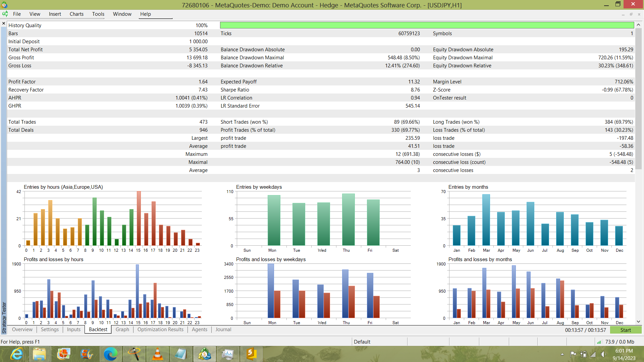Click the 73.9 / 0.0 Mb traffic indicator
644x362 pixels.
pos(620,342)
